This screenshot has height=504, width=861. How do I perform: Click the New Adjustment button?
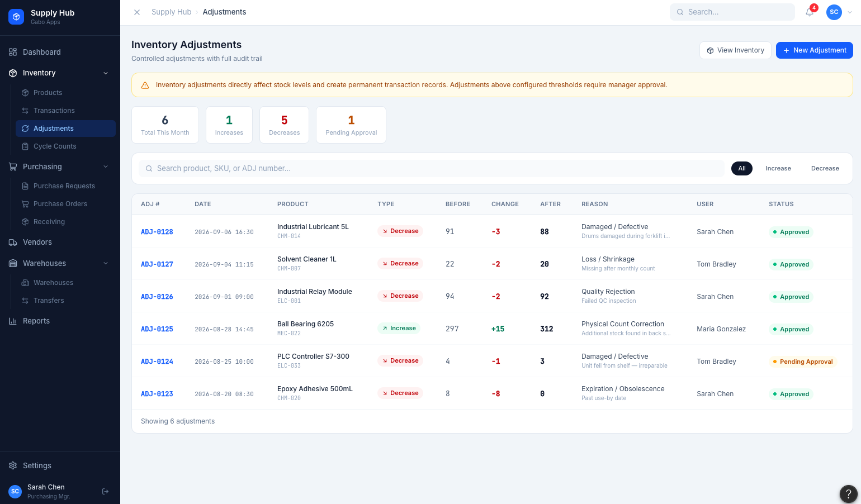[x=814, y=50]
